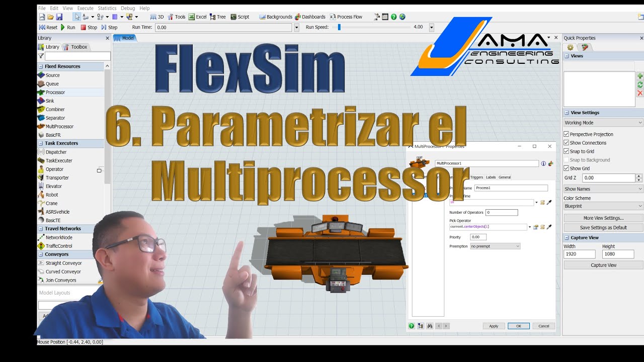Add a view with green plus icon
Screen dimensions: 644x362
[640, 75]
